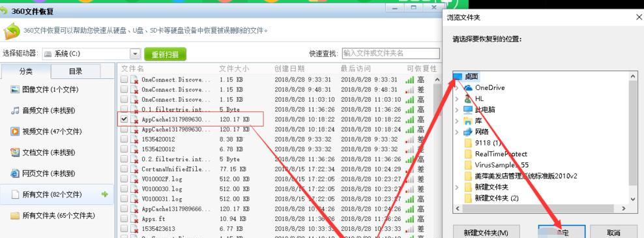Open the 选择驱动器 drive dropdown arrow
644x238 pixels.
135,54
